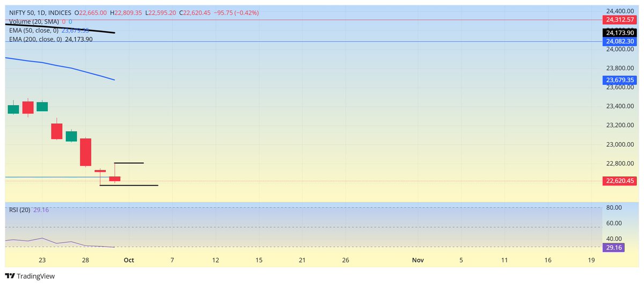Image resolution: width=644 pixels, height=285 pixels.
Task: Click the 80.00 RSI axis label
Action: pyautogui.click(x=614, y=208)
